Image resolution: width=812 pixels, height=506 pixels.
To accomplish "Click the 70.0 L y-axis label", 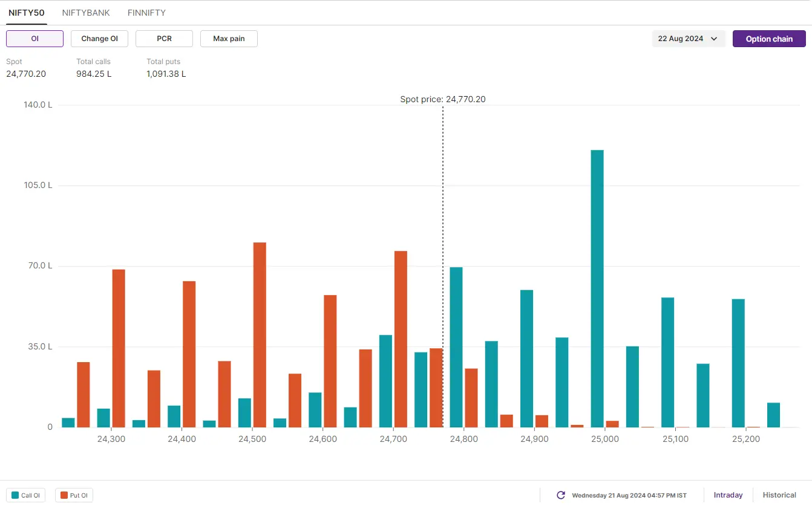I will (40, 266).
